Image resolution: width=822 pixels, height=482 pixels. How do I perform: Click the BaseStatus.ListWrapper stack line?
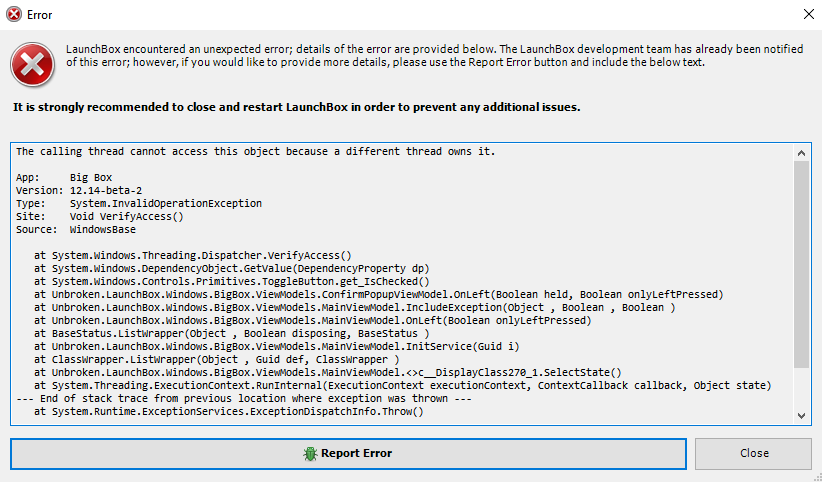point(232,334)
